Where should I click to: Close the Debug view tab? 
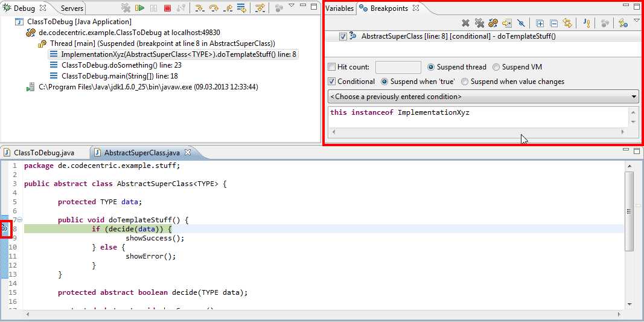pos(43,7)
